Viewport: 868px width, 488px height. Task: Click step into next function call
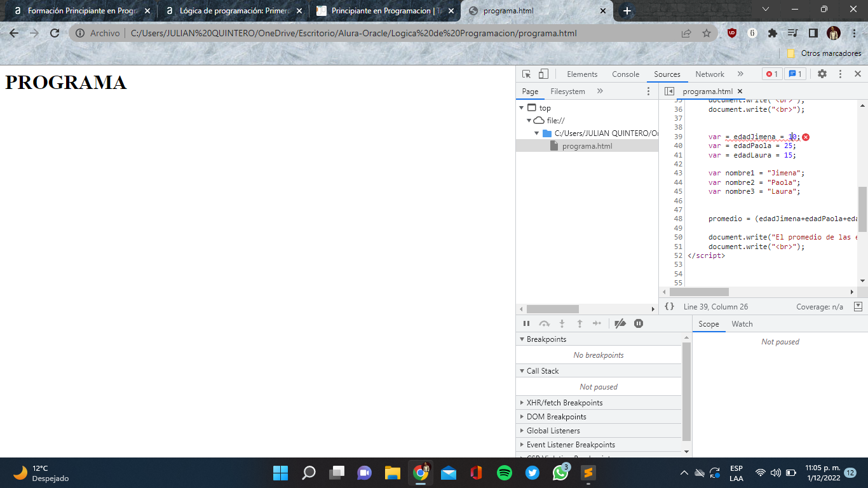point(562,323)
